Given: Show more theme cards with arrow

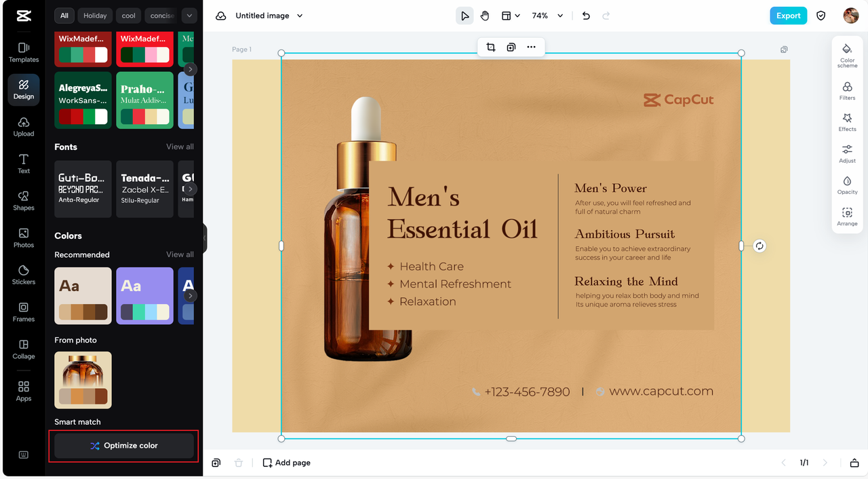Looking at the screenshot, I should pyautogui.click(x=191, y=69).
